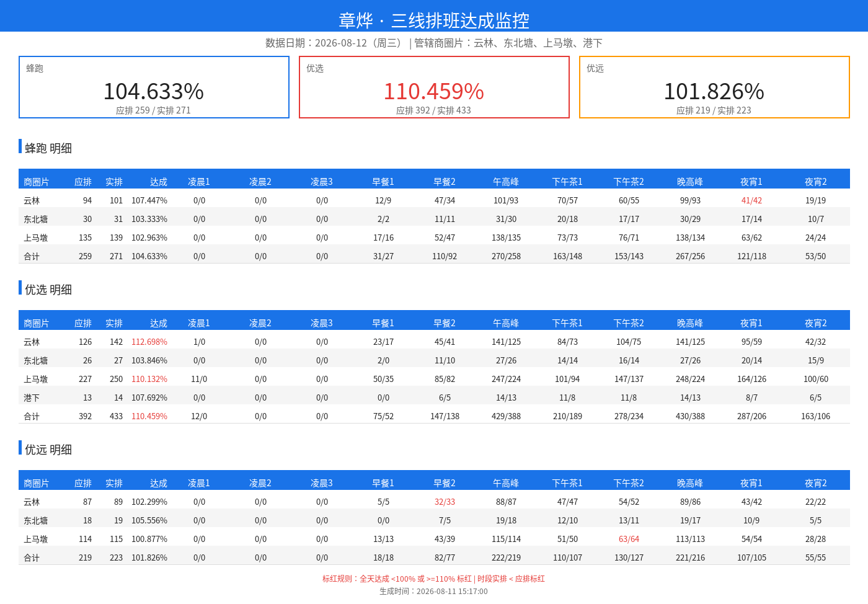Click the 应排 392 / 实排 433 caption
Image resolution: width=868 pixels, height=604 pixels.
click(434, 110)
